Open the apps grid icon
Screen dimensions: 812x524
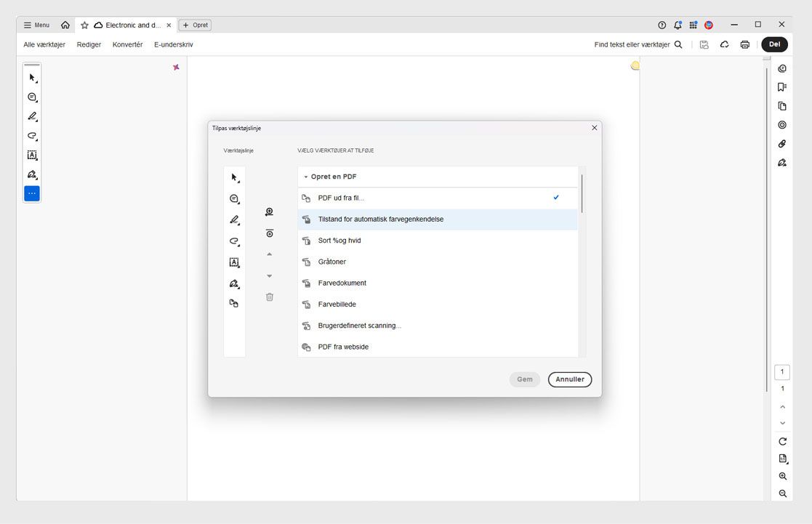[694, 25]
